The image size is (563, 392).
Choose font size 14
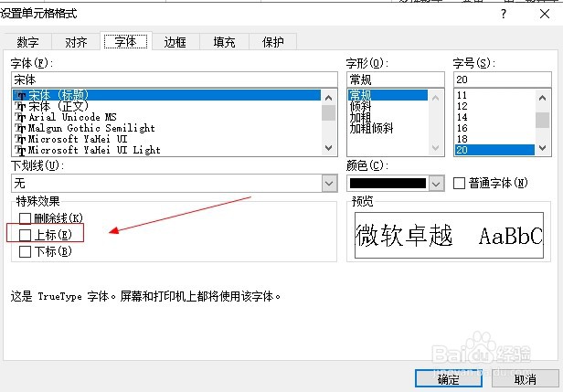click(x=494, y=117)
